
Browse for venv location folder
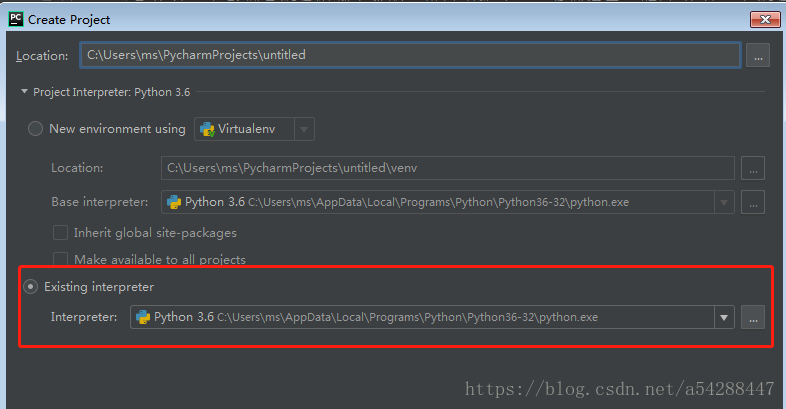(753, 168)
